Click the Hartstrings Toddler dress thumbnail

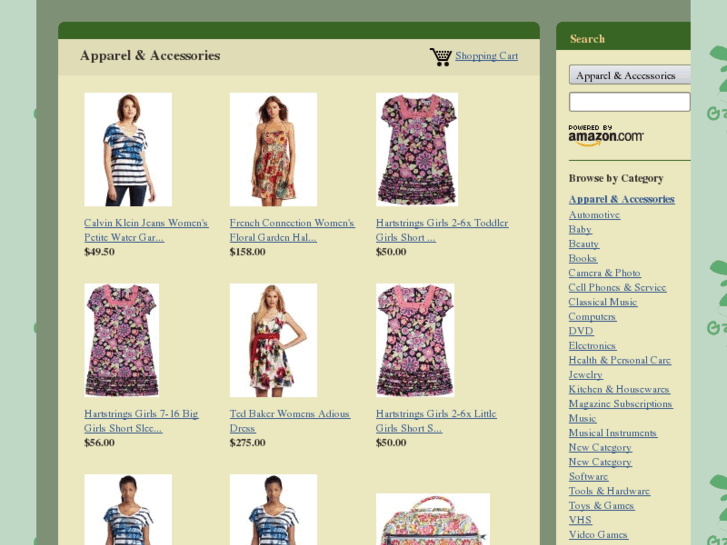click(417, 149)
